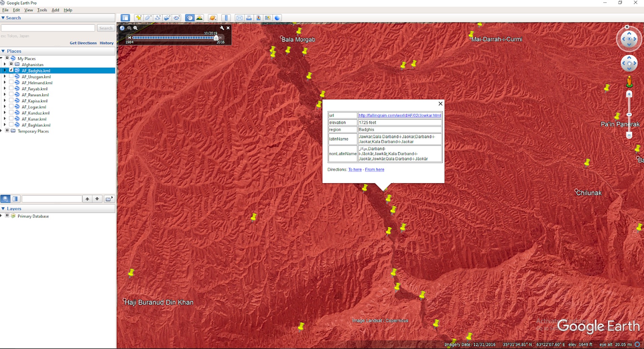Open the fallingrain.com Jowkar URL link

399,115
